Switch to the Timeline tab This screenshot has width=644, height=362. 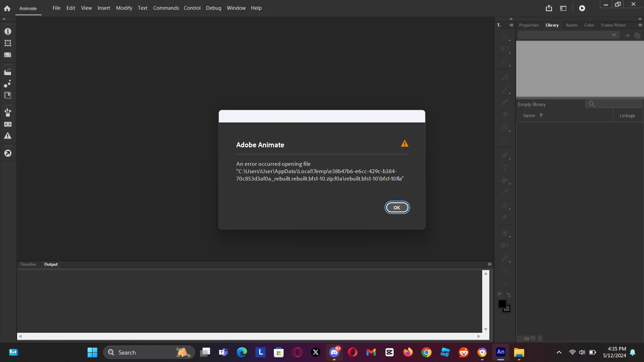(x=28, y=264)
